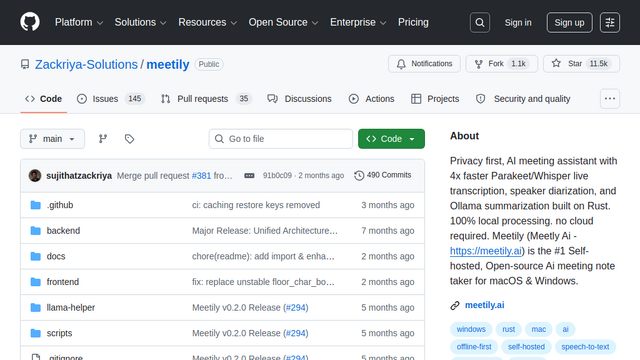Viewport: 640px width, 360px height.
Task: Switch to the Actions tab
Action: pyautogui.click(x=371, y=99)
